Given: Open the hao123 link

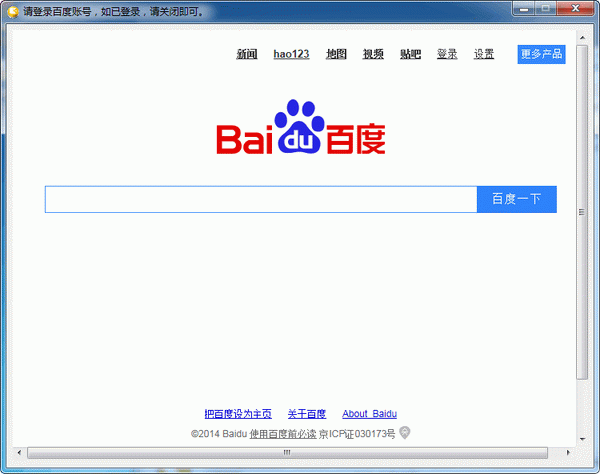Looking at the screenshot, I should click(x=291, y=54).
